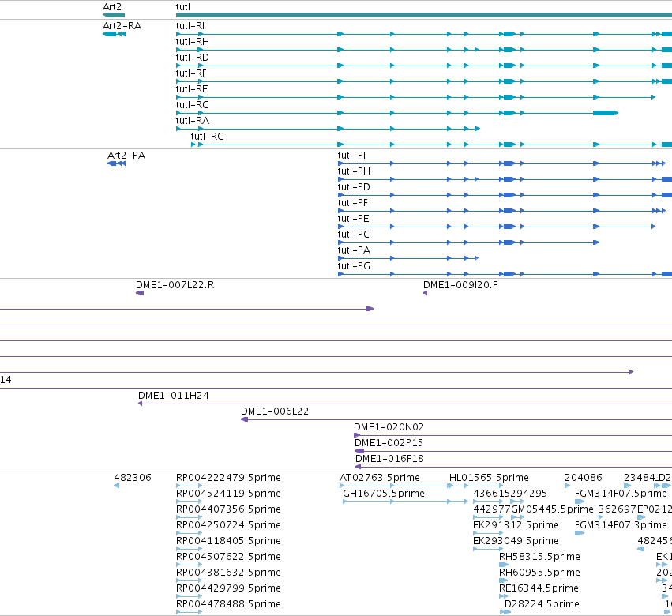Select the Art2-PA protein label
Viewport: 672px width, 616px height.
(x=126, y=155)
